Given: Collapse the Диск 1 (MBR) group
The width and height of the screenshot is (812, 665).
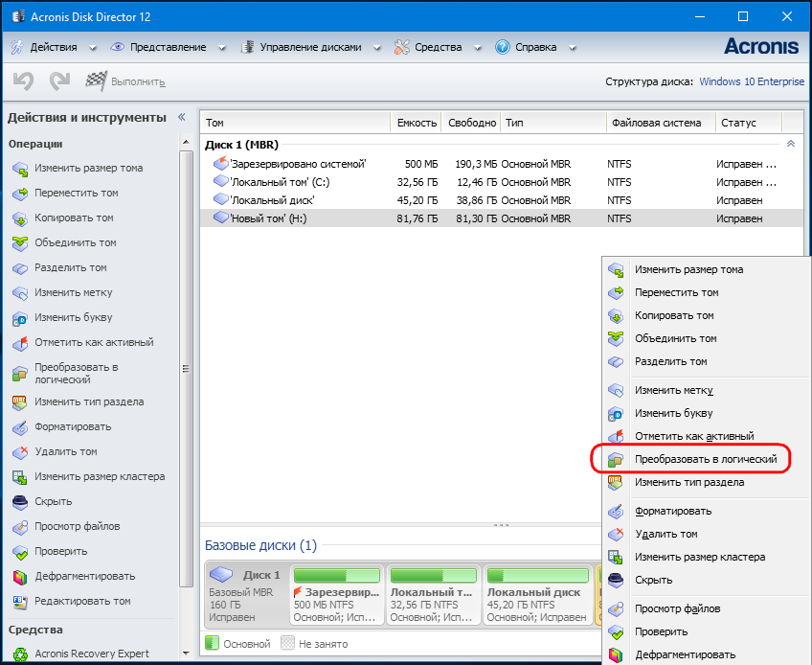Looking at the screenshot, I should point(790,144).
